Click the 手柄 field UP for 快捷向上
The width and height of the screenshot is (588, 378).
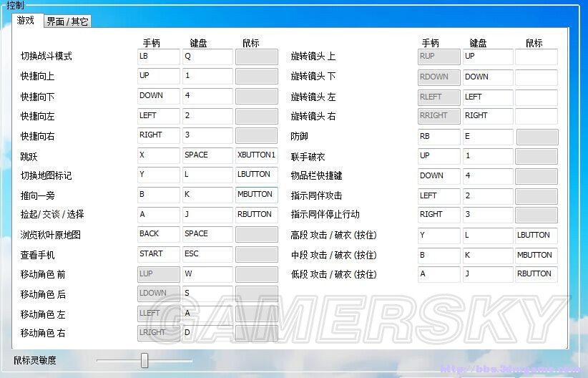click(x=159, y=76)
